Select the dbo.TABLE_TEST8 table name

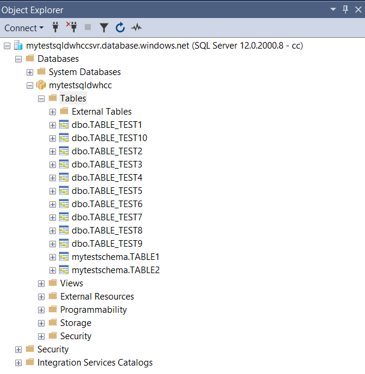point(107,231)
